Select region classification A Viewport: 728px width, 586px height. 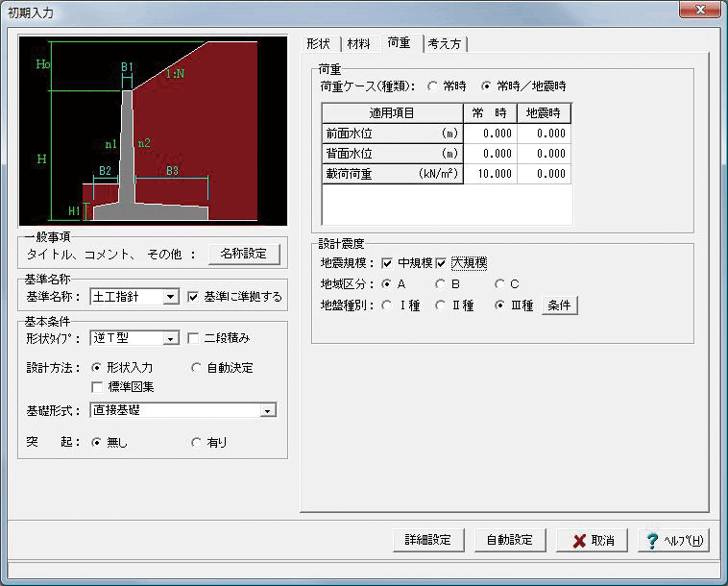coord(386,283)
